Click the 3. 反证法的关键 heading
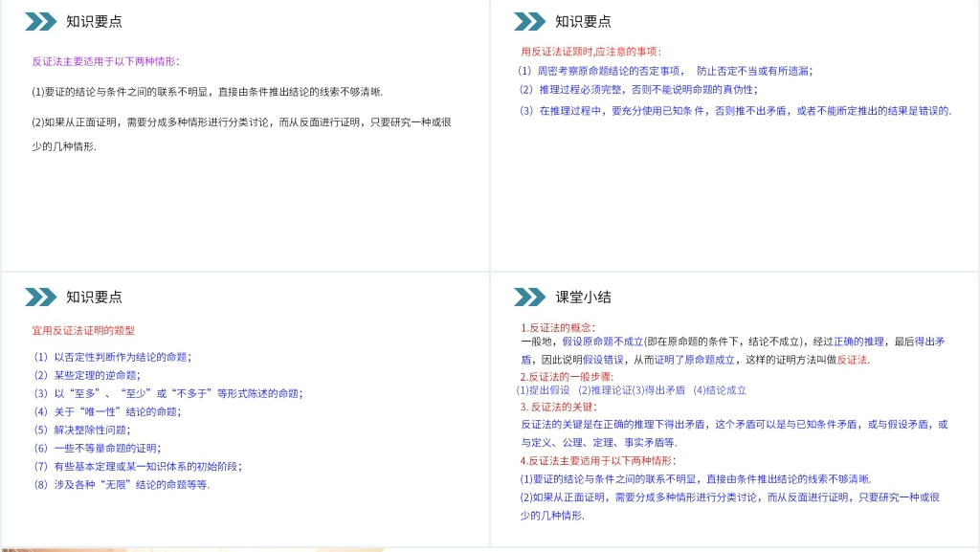 [558, 407]
